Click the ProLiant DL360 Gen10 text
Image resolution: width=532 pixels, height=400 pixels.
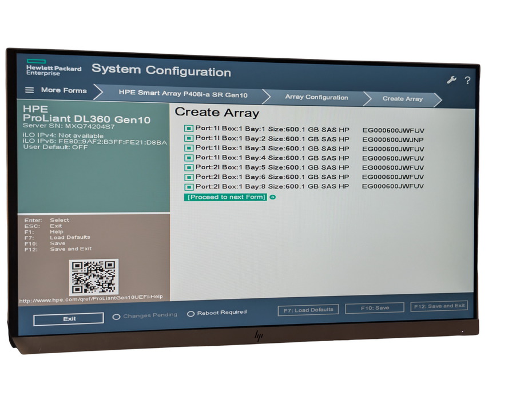86,119
